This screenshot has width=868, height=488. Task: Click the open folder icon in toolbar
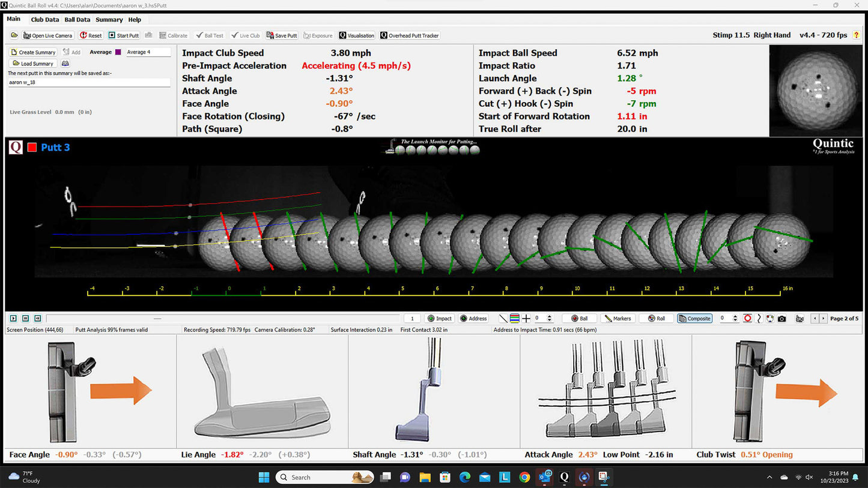[x=14, y=35]
